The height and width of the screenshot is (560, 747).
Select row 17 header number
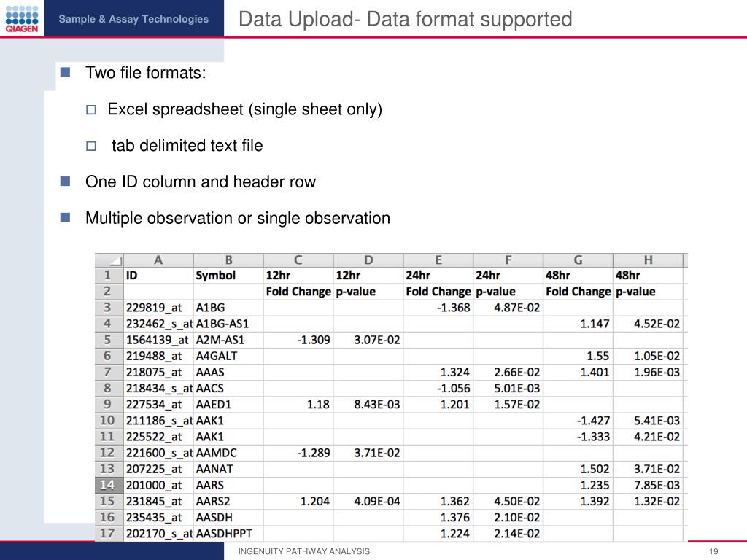tap(109, 533)
